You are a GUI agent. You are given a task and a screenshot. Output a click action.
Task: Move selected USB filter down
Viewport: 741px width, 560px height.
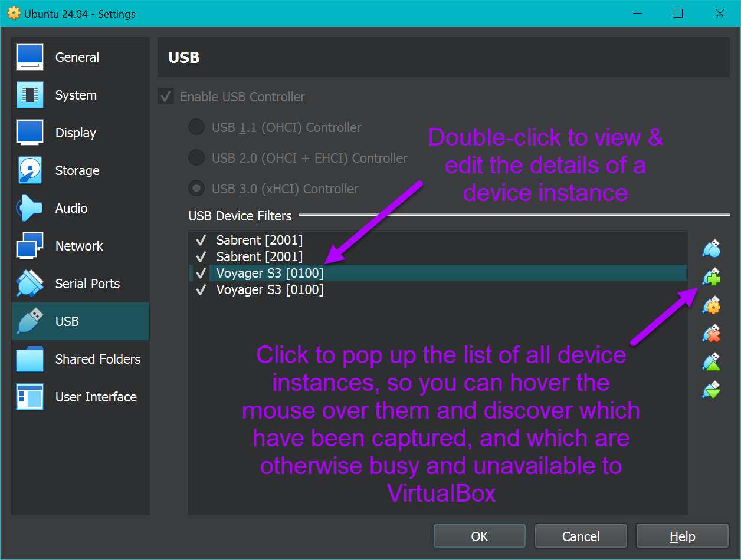pos(712,390)
